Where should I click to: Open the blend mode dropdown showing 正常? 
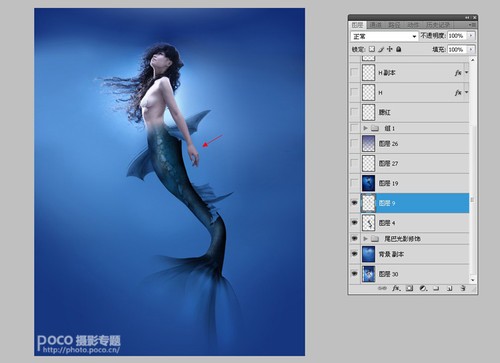tap(385, 36)
